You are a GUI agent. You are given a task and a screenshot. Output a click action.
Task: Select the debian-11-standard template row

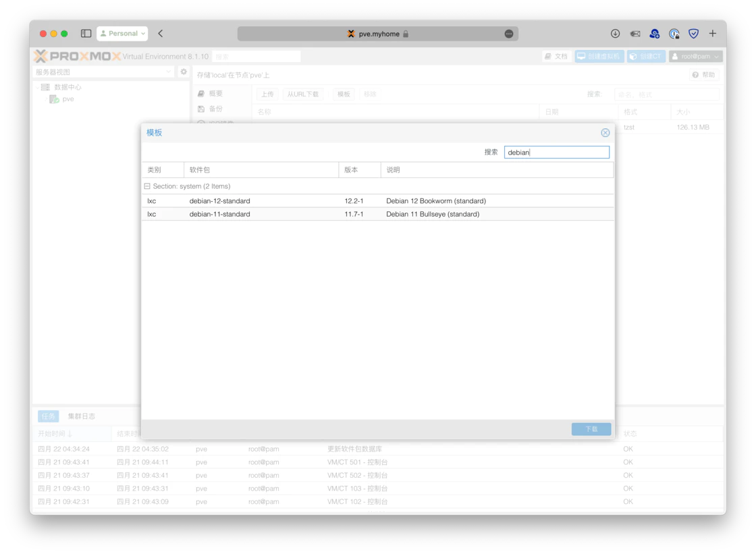coord(377,214)
